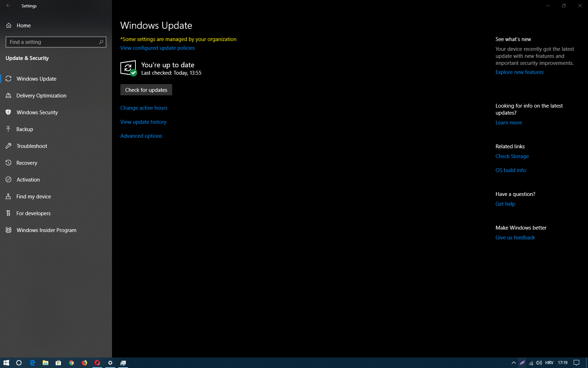This screenshot has width=588, height=368.
Task: Click the update status icon with green check
Action: point(128,68)
